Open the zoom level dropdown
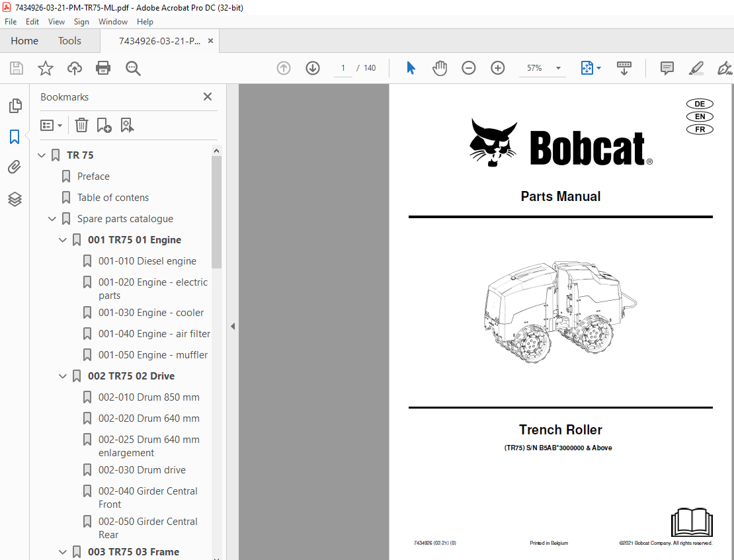The width and height of the screenshot is (734, 560). click(x=558, y=68)
